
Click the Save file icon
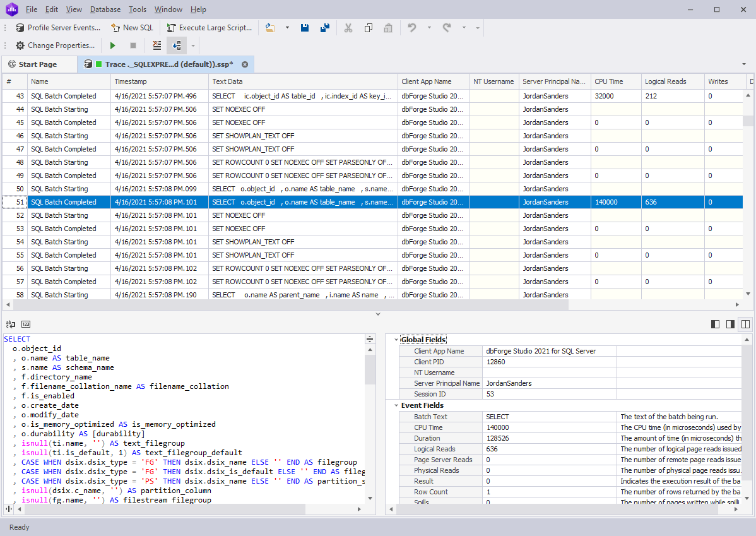coord(305,27)
